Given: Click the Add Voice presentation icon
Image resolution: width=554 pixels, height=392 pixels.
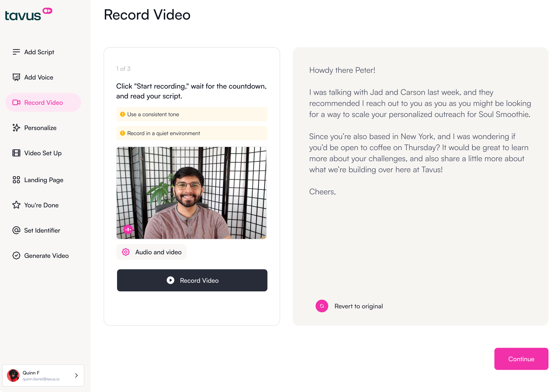Looking at the screenshot, I should pos(16,77).
